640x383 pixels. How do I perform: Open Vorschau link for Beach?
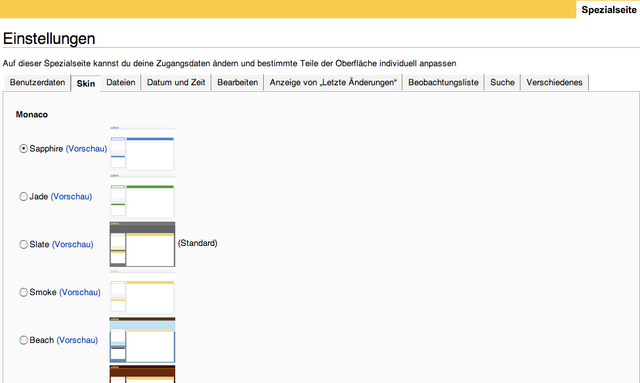77,340
